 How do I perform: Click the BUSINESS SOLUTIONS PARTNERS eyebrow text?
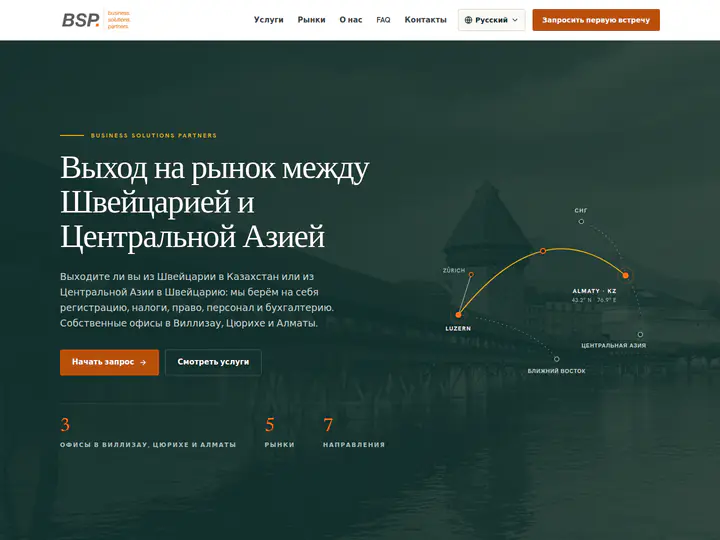(153, 135)
